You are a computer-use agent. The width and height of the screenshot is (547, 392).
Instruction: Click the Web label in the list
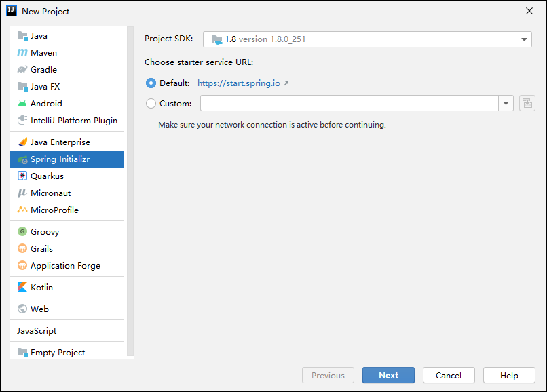[x=40, y=309]
